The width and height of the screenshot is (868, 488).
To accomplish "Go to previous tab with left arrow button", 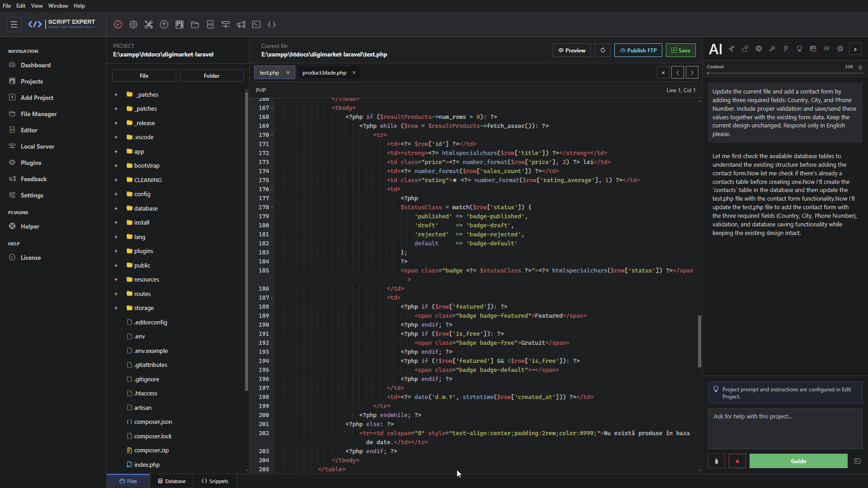I will point(677,73).
